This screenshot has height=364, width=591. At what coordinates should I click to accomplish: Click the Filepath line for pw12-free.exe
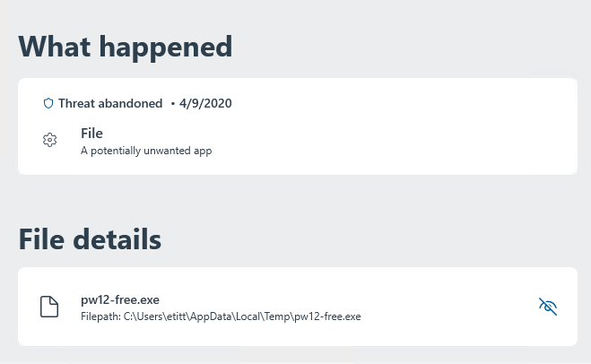(221, 316)
